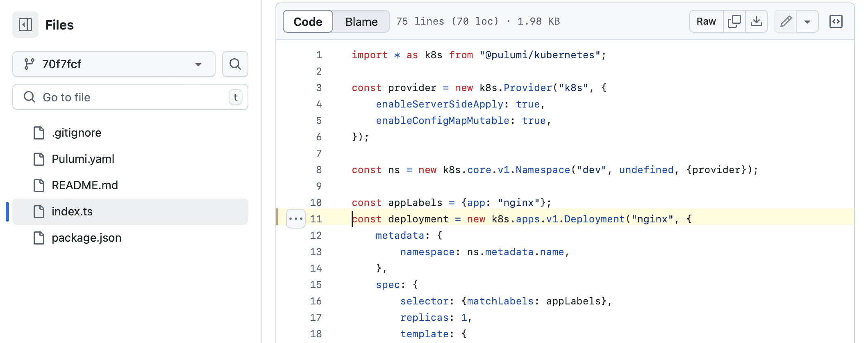
Task: Click the "@pulumi/kubernetes" import string
Action: (x=540, y=55)
